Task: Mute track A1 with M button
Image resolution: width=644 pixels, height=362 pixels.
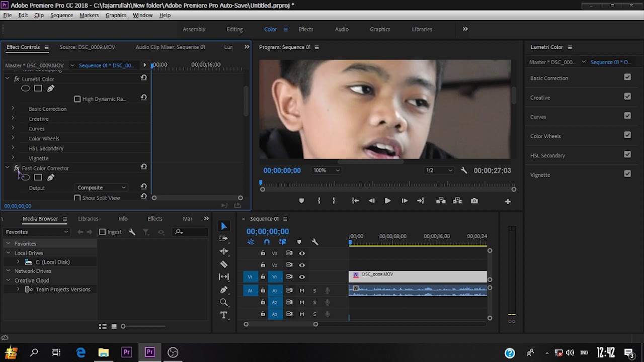Action: [x=302, y=290]
